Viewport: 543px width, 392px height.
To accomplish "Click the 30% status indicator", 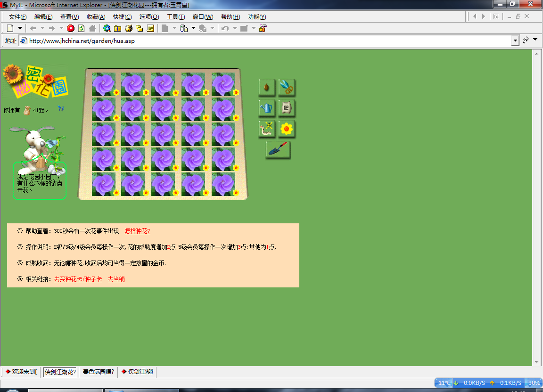I will 534,383.
